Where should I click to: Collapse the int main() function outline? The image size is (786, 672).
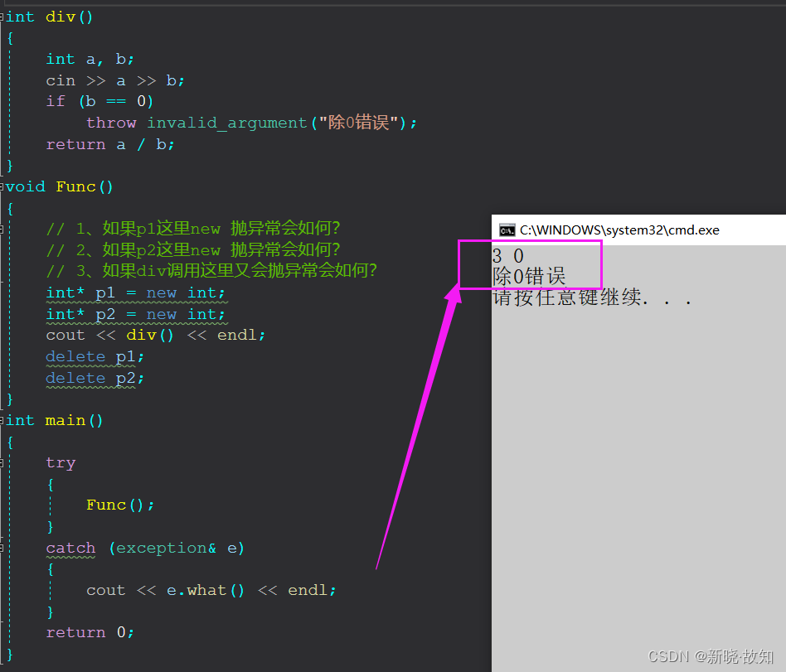(2, 421)
